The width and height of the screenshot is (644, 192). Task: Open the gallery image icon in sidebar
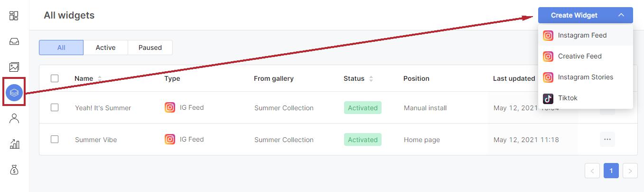coord(14,67)
